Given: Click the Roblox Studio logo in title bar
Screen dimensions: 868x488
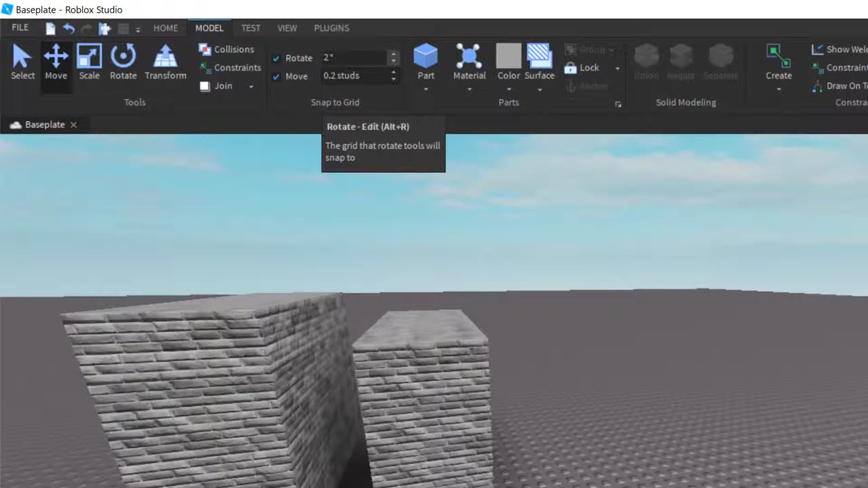Looking at the screenshot, I should [x=7, y=9].
